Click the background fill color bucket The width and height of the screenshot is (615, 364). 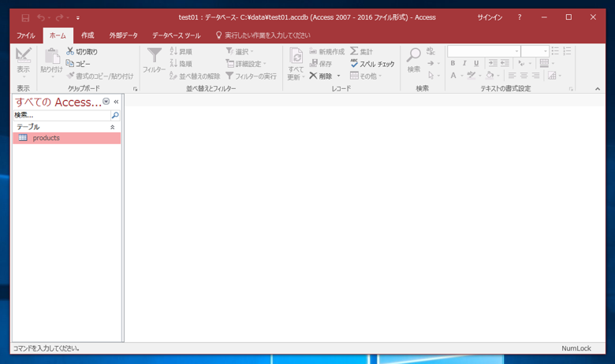(490, 75)
